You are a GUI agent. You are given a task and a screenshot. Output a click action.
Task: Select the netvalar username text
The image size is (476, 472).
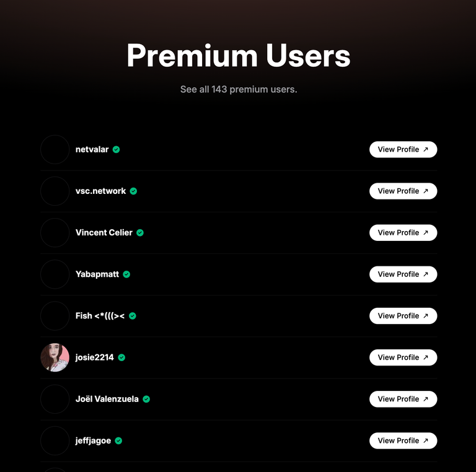click(92, 149)
